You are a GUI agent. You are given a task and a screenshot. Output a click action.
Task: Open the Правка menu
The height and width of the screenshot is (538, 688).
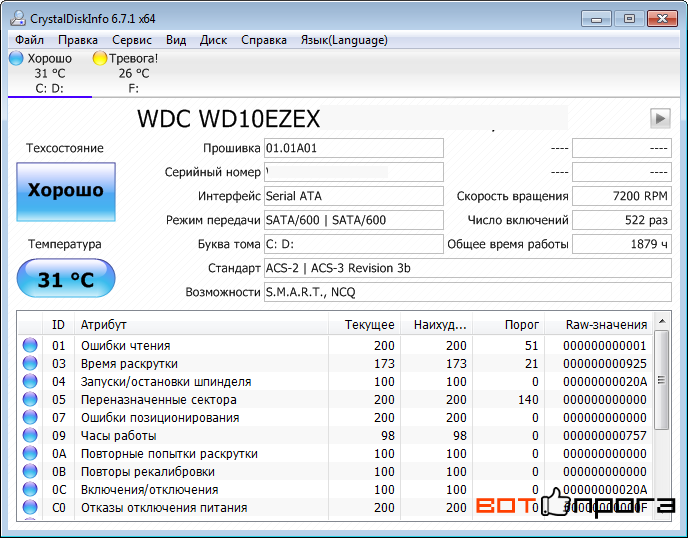pos(78,40)
